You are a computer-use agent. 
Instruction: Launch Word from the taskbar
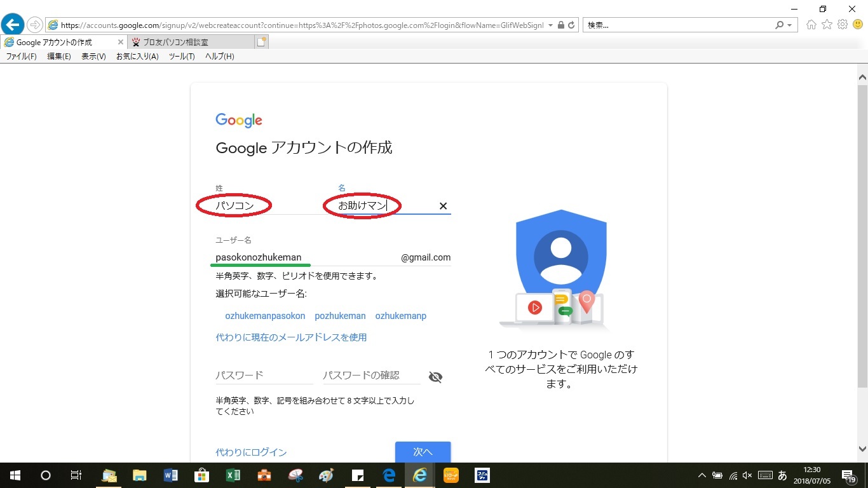[x=171, y=475]
